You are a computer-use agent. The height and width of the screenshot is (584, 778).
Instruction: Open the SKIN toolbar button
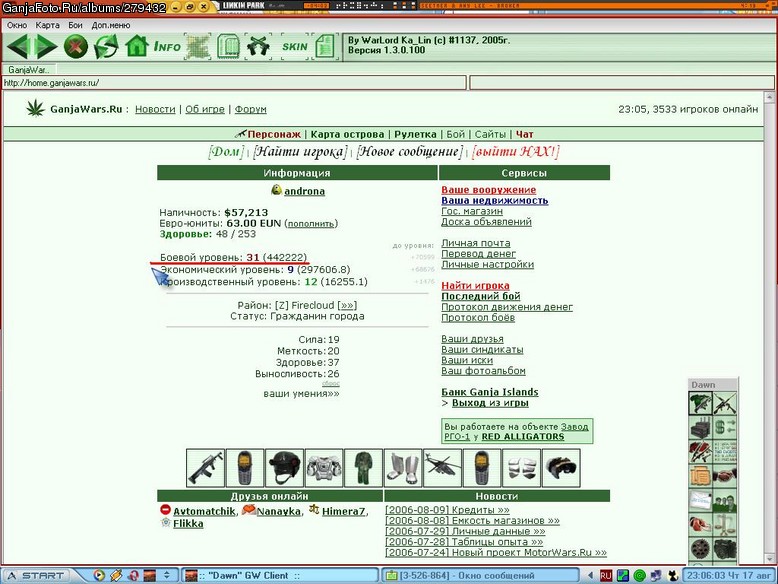point(295,47)
